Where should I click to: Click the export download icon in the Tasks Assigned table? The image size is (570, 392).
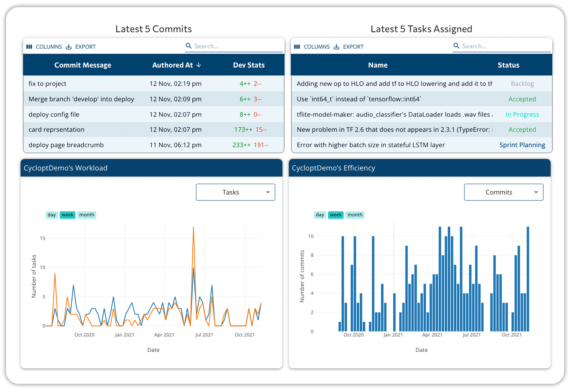point(336,47)
